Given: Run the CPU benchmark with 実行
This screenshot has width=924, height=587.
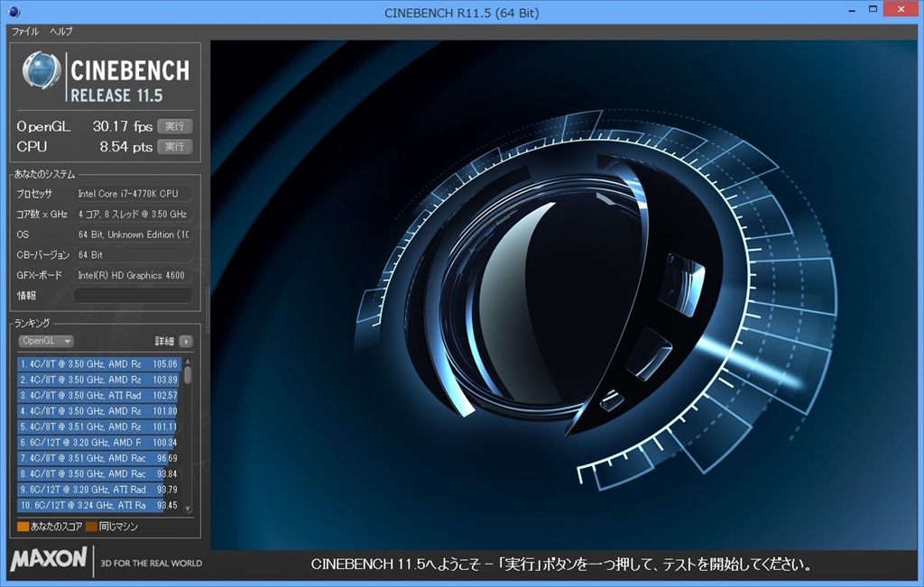Looking at the screenshot, I should point(174,146).
